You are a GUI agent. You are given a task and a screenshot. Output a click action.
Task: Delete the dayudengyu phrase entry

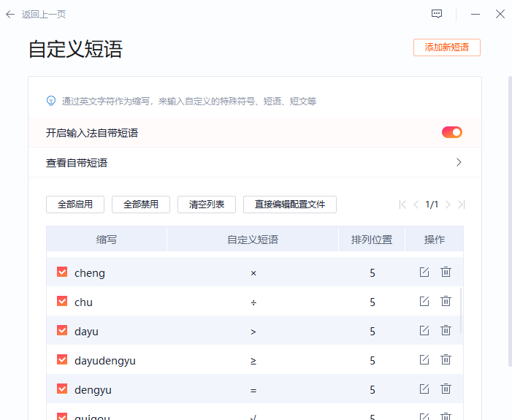pos(446,360)
